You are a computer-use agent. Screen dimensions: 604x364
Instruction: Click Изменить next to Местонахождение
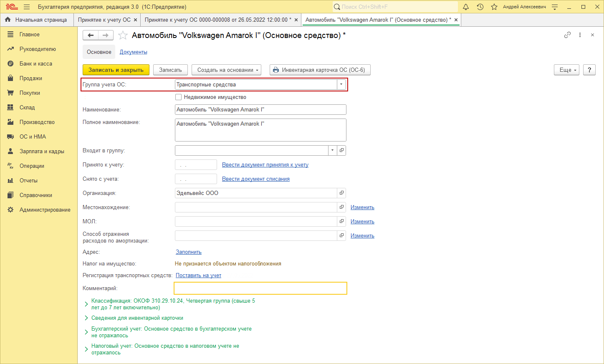tap(362, 207)
